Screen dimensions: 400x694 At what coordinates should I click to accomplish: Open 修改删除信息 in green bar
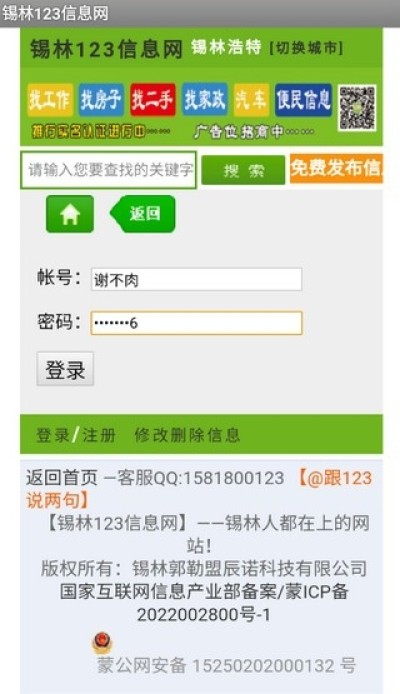point(187,435)
